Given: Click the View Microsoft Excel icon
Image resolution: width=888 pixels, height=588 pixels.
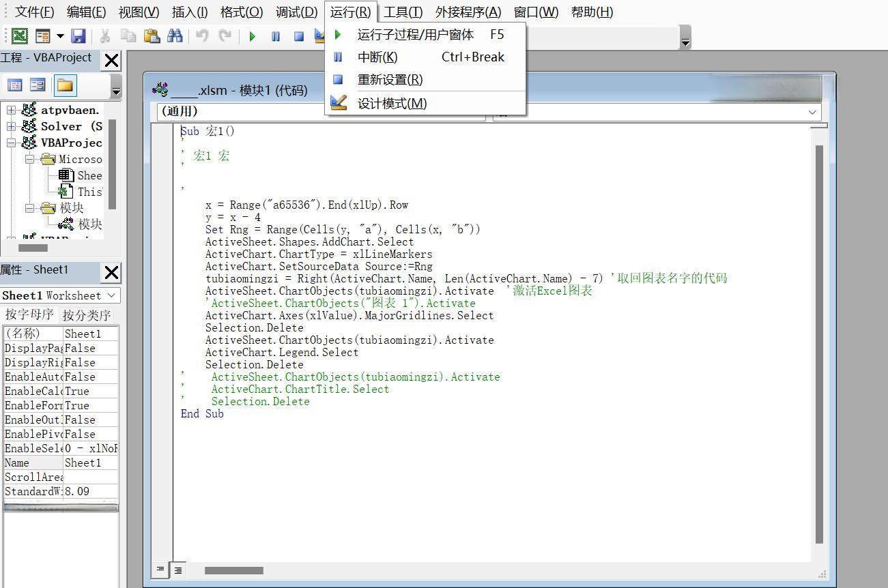Looking at the screenshot, I should (x=20, y=36).
